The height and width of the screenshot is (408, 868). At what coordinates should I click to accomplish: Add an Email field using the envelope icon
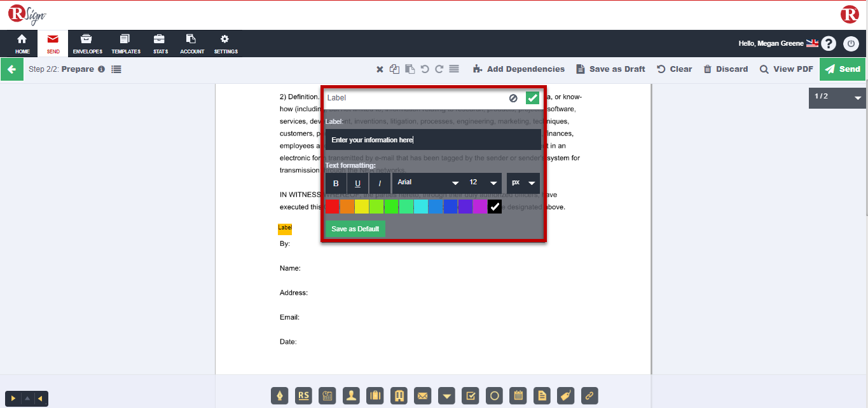click(x=423, y=395)
